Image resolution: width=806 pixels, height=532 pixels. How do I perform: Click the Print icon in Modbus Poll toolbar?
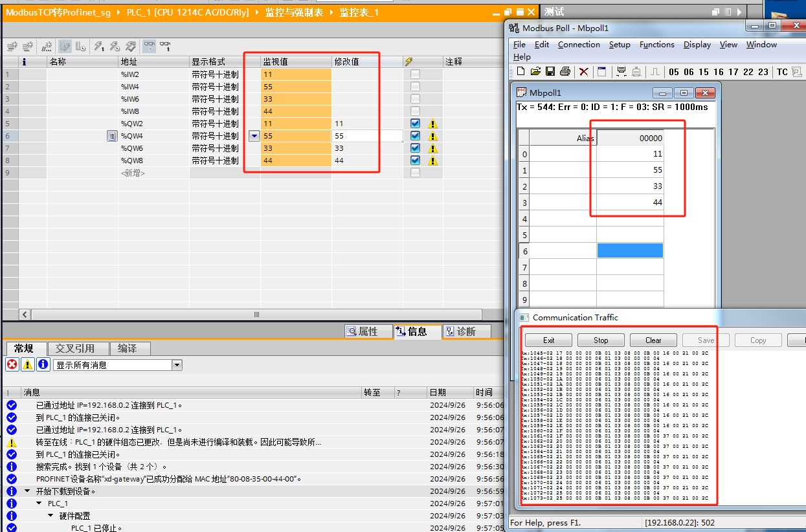tap(565, 71)
